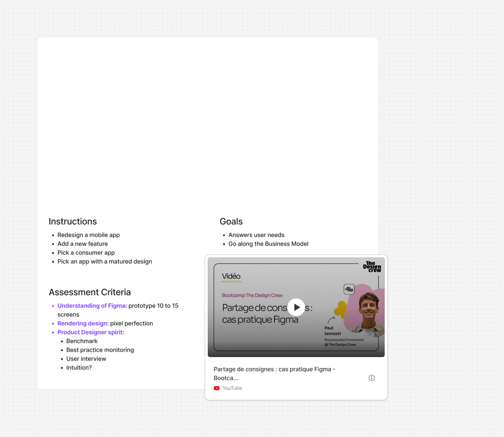The height and width of the screenshot is (437, 504).
Task: Play the embedded YouTube video
Action: [x=296, y=307]
